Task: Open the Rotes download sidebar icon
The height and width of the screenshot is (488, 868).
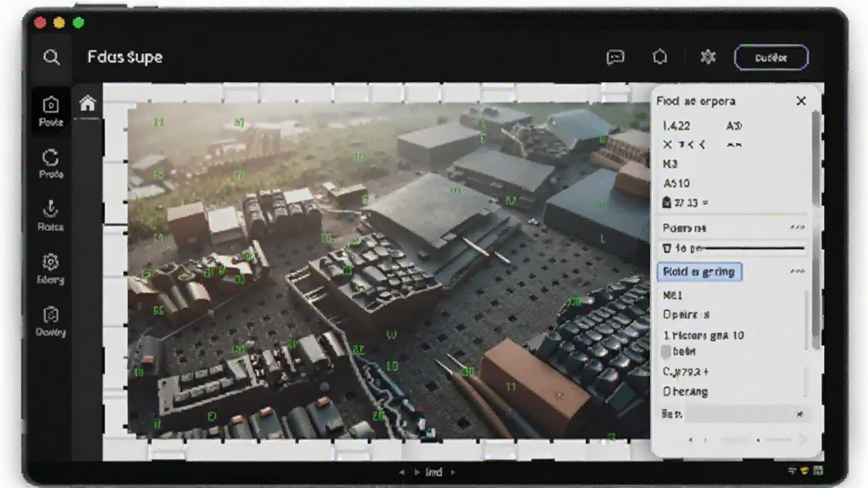Action: [x=50, y=216]
